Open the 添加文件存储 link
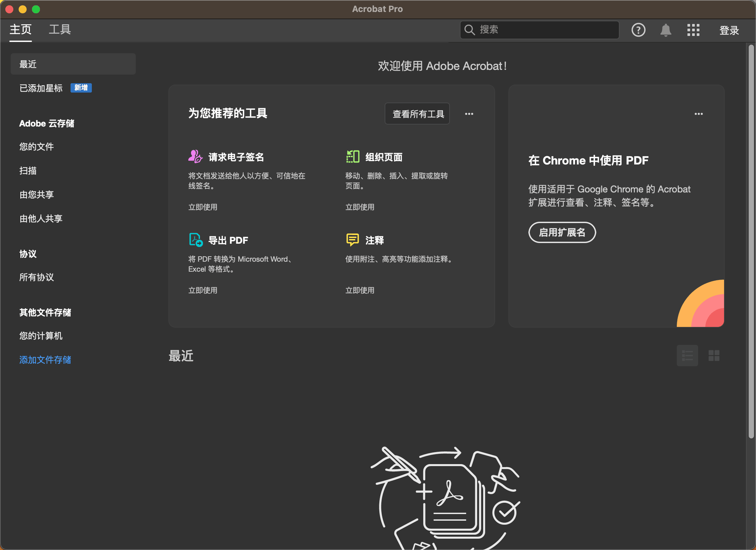 [x=45, y=360]
